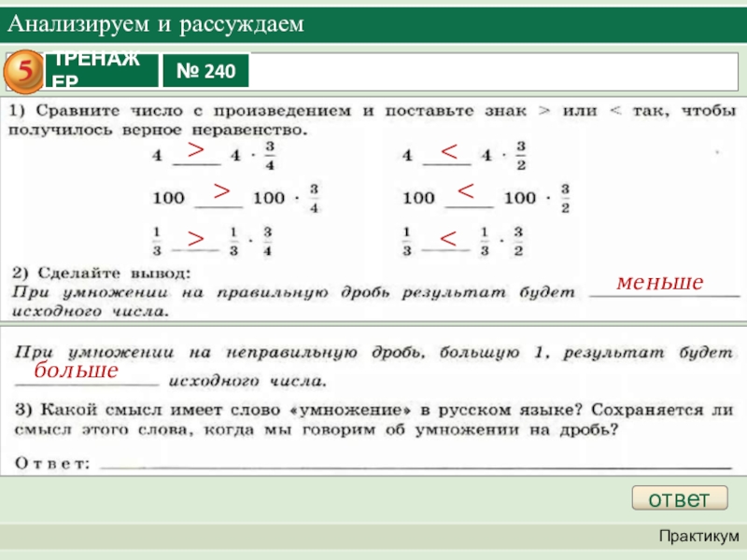The height and width of the screenshot is (560, 747).
Task: Click the blank line after 'Ответ:'
Action: point(411,463)
